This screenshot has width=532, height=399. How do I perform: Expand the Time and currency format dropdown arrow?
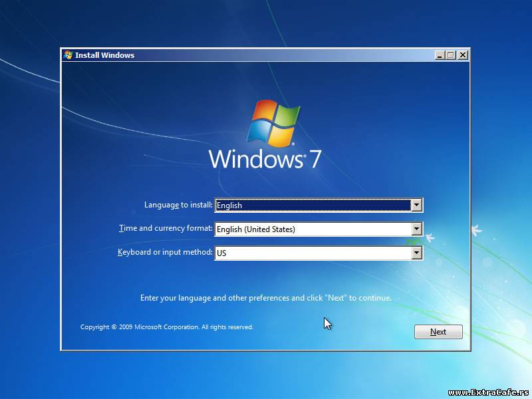click(x=416, y=229)
